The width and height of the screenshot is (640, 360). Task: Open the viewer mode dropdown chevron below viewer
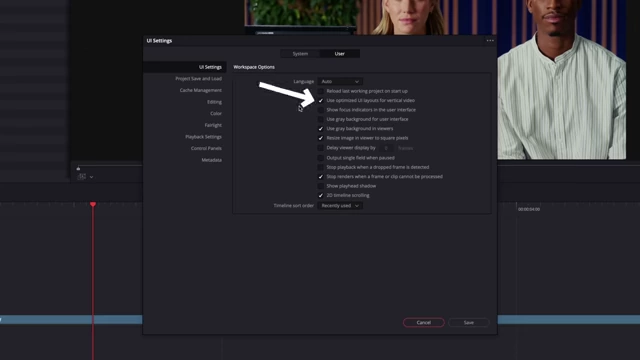91,177
